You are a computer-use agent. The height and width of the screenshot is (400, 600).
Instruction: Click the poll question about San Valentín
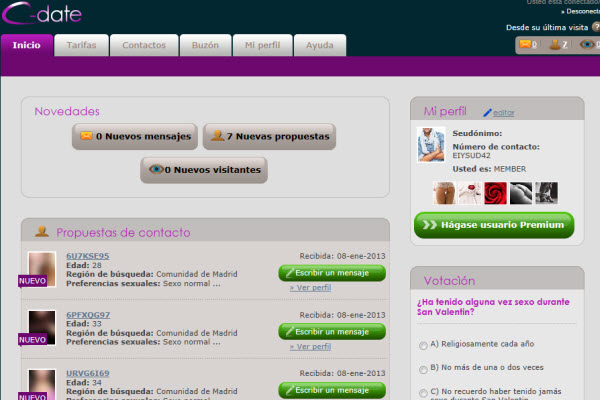pyautogui.click(x=493, y=307)
